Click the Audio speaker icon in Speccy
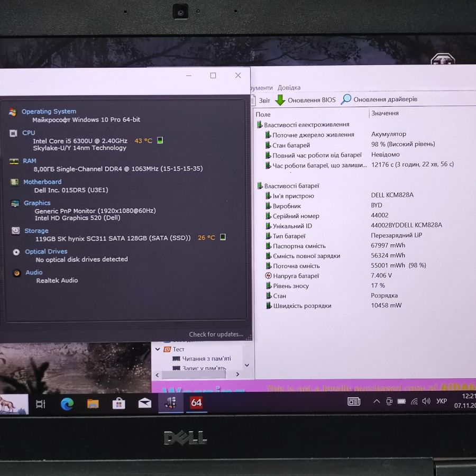The image size is (476, 476). (17, 273)
